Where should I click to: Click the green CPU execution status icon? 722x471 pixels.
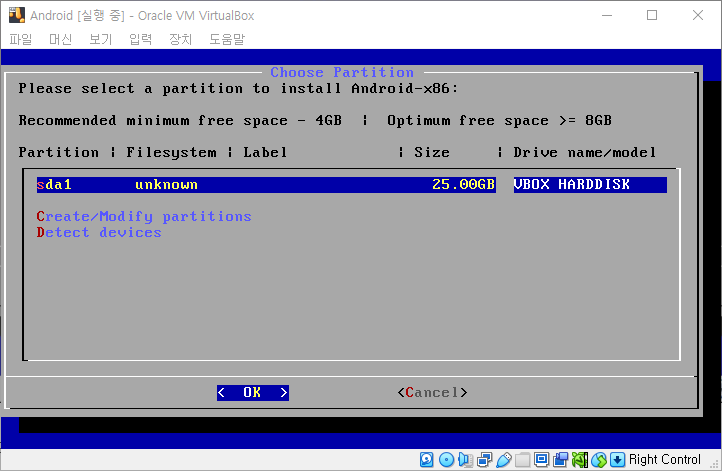(x=580, y=459)
